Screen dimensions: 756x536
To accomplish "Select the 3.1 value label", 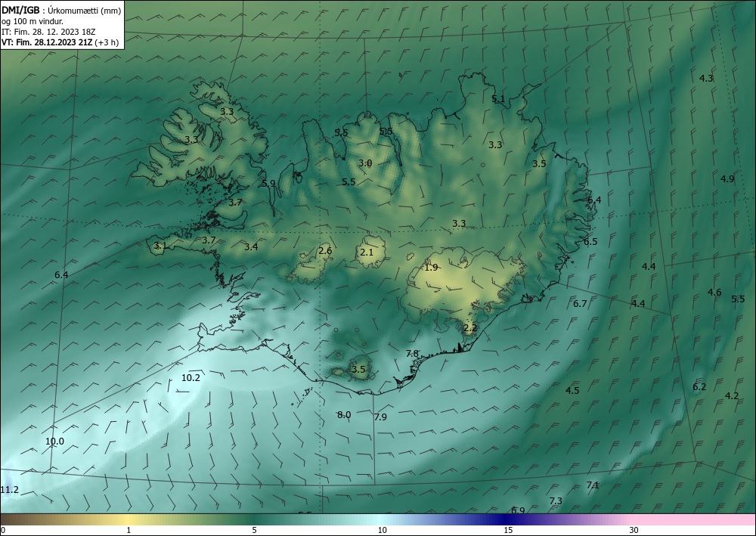I will pyautogui.click(x=160, y=246).
